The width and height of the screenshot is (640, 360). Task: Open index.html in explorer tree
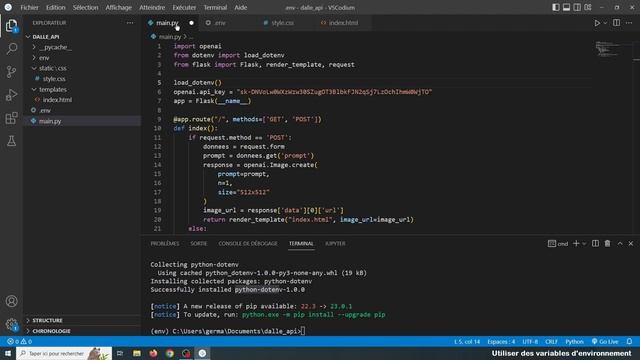pos(57,100)
